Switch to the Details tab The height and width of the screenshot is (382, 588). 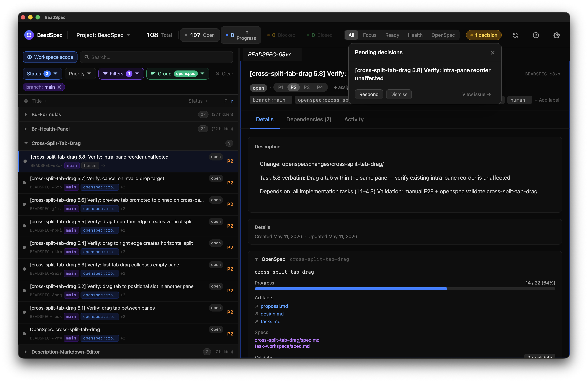[x=265, y=119]
